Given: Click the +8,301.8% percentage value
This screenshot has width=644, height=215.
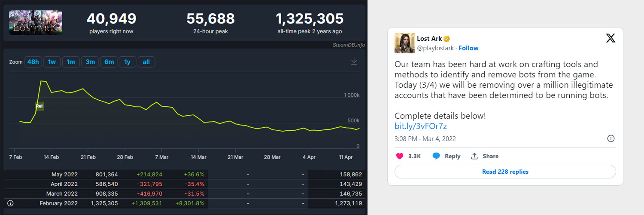Looking at the screenshot, I should tap(190, 203).
